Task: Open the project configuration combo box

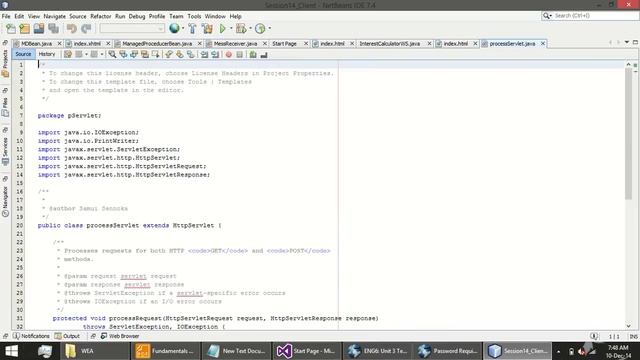Action: [132, 29]
